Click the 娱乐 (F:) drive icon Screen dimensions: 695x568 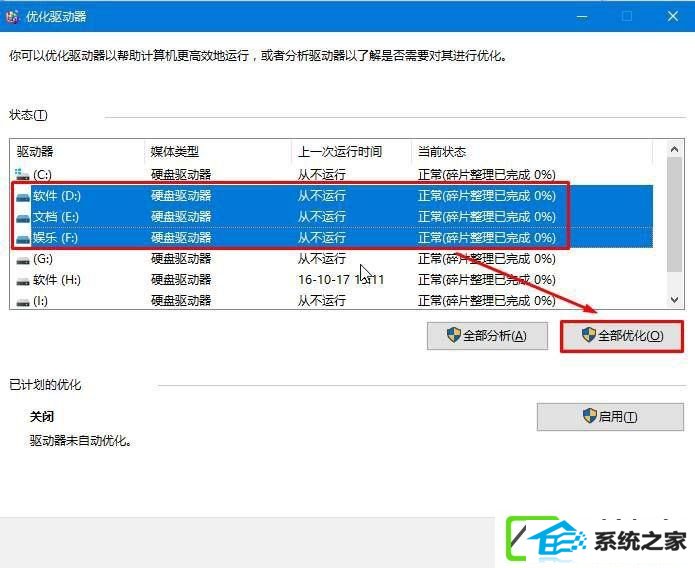click(x=23, y=239)
